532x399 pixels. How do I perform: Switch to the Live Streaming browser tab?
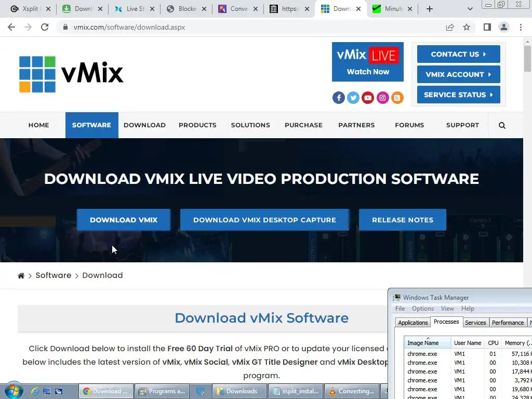click(x=134, y=9)
